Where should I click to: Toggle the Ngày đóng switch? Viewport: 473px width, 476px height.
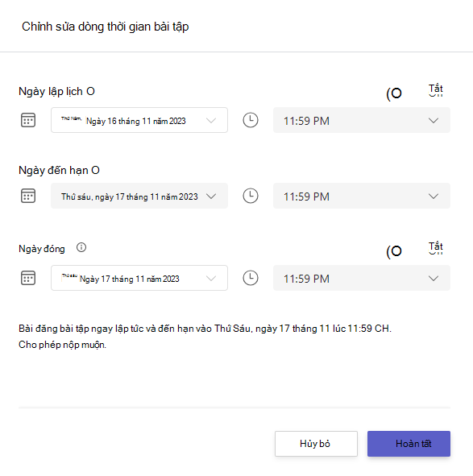point(394,251)
